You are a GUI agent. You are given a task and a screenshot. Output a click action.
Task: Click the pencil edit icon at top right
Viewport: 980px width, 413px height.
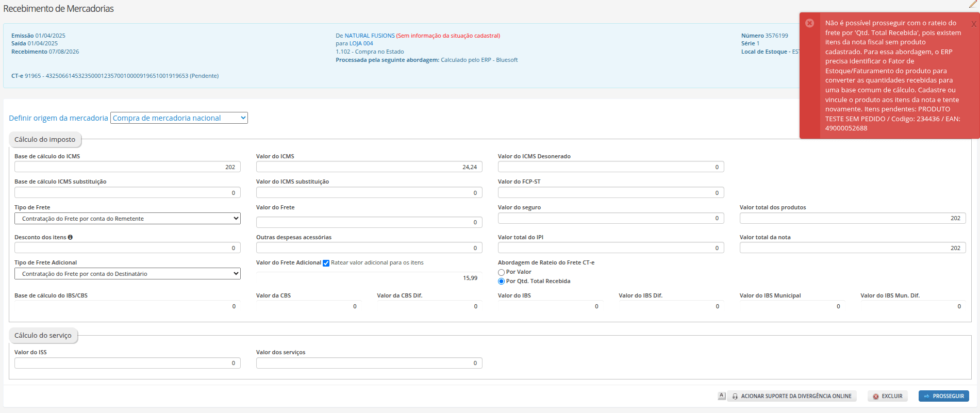point(973,4)
